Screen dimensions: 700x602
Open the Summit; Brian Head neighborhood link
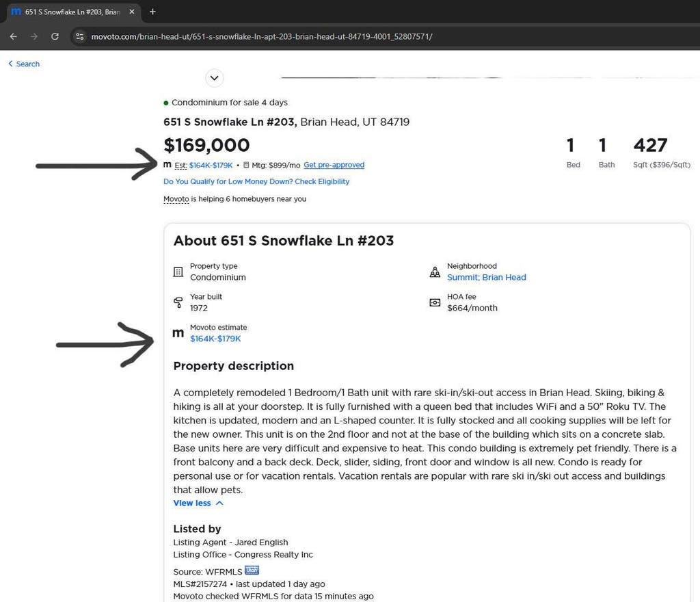coord(487,277)
